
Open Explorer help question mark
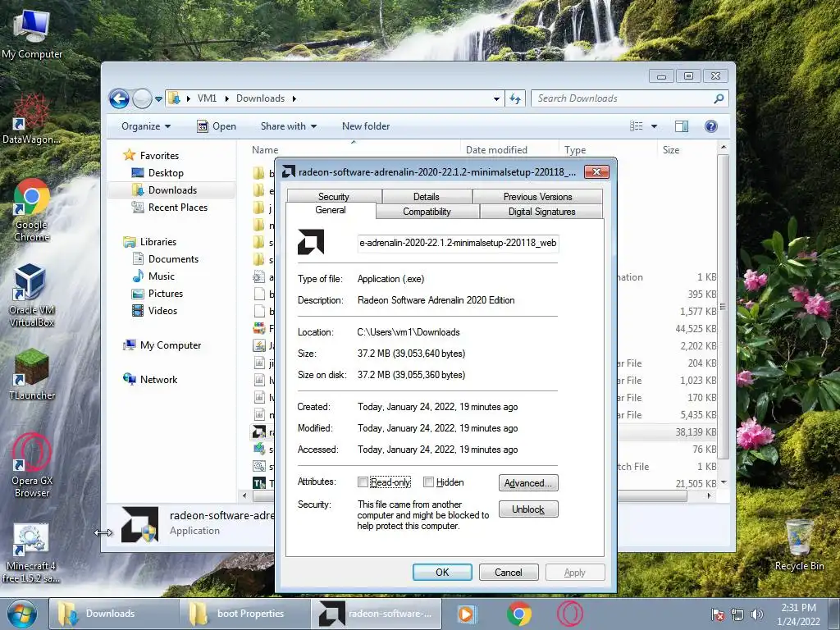pyautogui.click(x=711, y=126)
